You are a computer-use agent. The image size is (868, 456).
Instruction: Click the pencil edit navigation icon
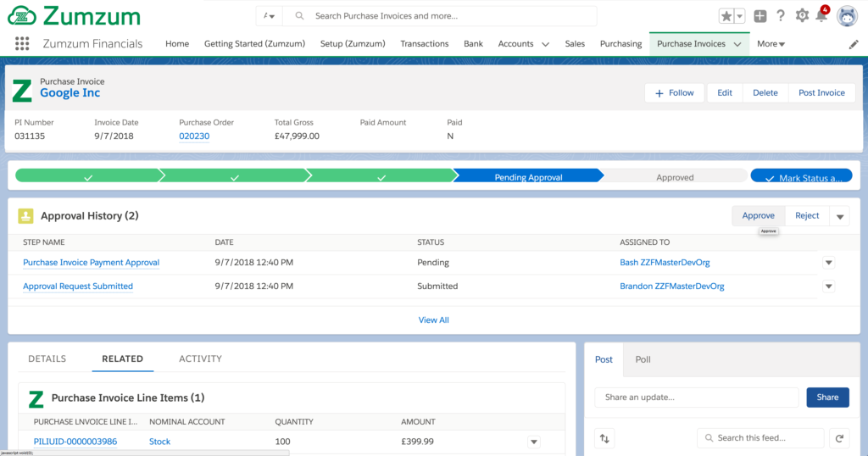tap(854, 44)
